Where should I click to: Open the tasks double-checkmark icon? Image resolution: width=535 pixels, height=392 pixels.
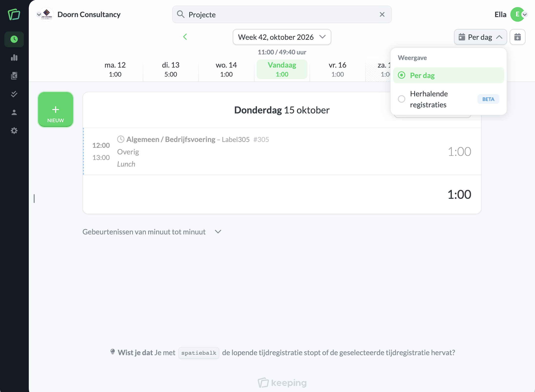click(x=14, y=94)
